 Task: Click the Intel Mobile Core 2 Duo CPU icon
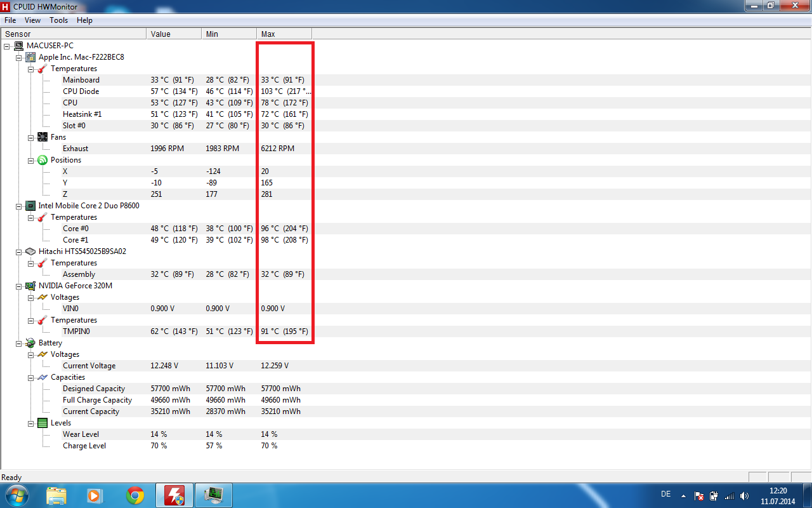point(30,206)
